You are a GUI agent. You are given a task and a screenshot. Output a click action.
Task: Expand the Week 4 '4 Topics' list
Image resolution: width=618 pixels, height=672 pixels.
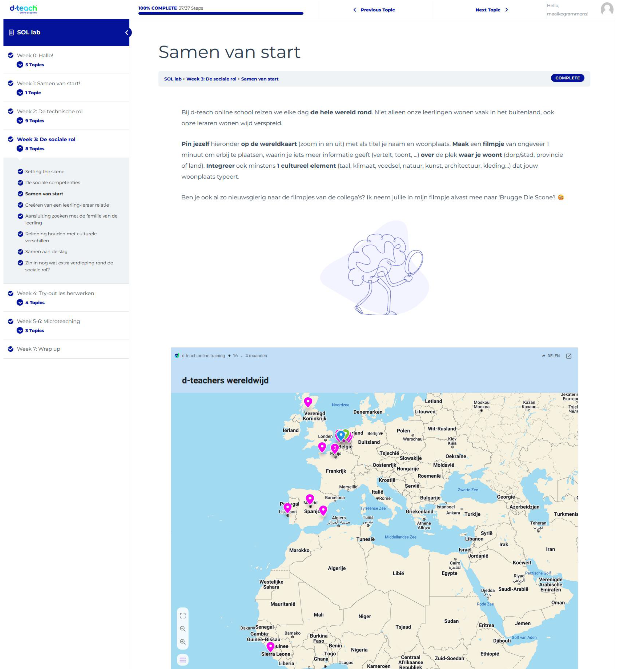(30, 303)
